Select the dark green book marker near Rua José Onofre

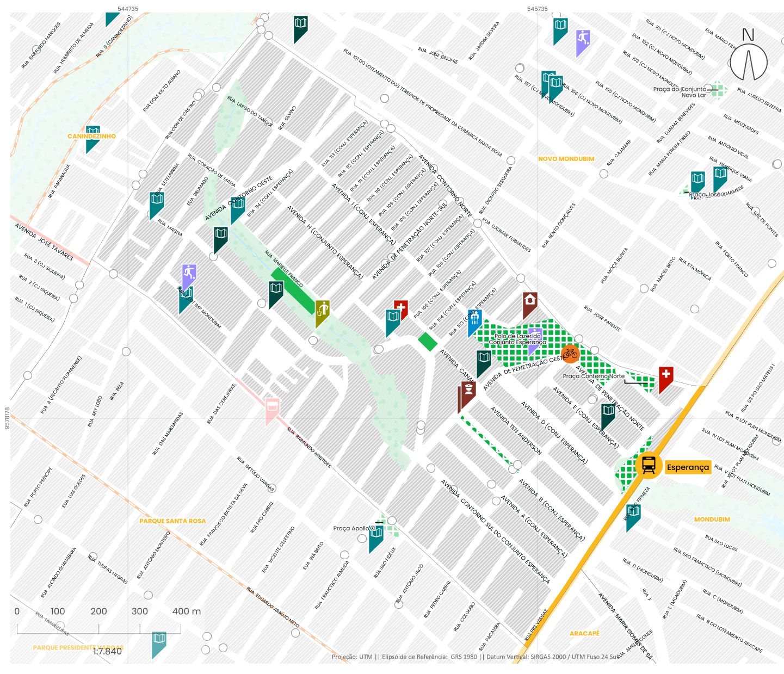(301, 29)
